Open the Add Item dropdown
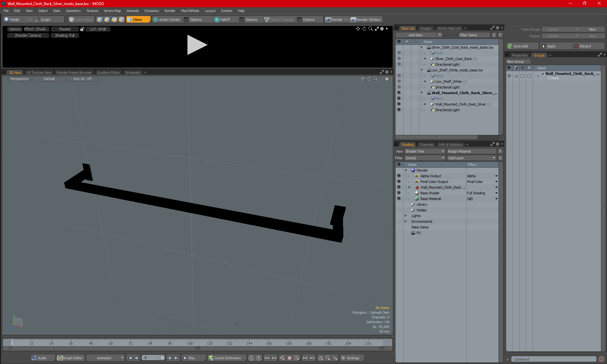 (419, 35)
